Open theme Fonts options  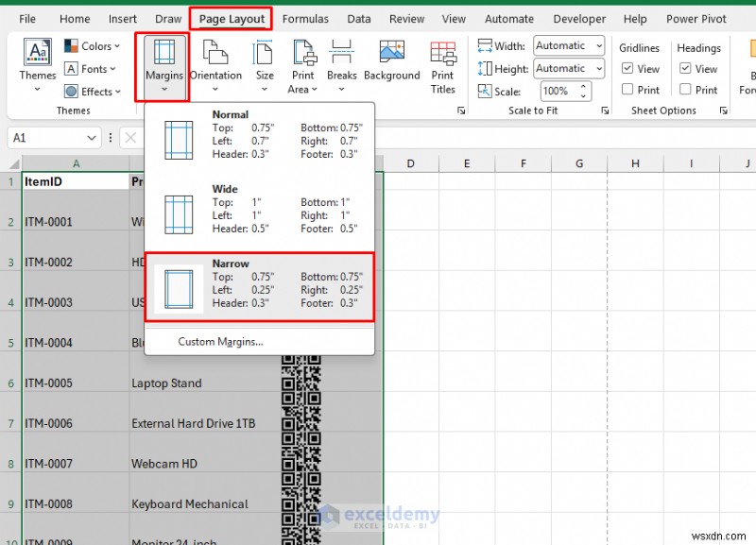pos(90,69)
